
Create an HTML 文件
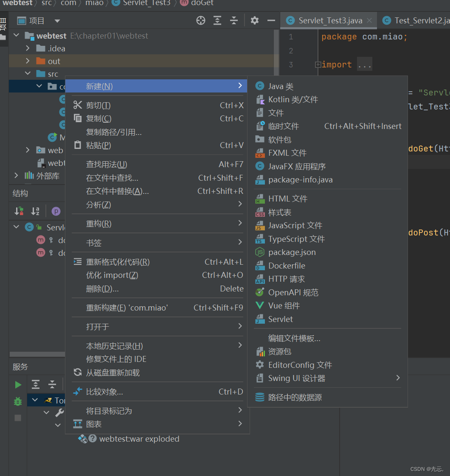coord(328,199)
